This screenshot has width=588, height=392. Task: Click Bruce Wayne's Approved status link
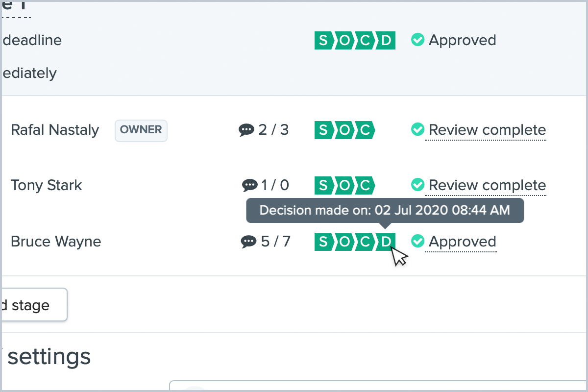point(462,242)
